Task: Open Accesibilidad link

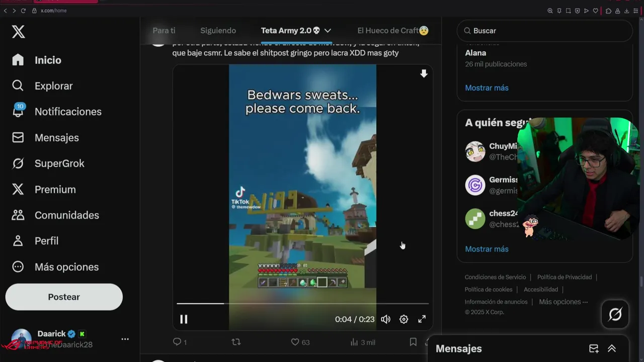Action: click(x=541, y=290)
